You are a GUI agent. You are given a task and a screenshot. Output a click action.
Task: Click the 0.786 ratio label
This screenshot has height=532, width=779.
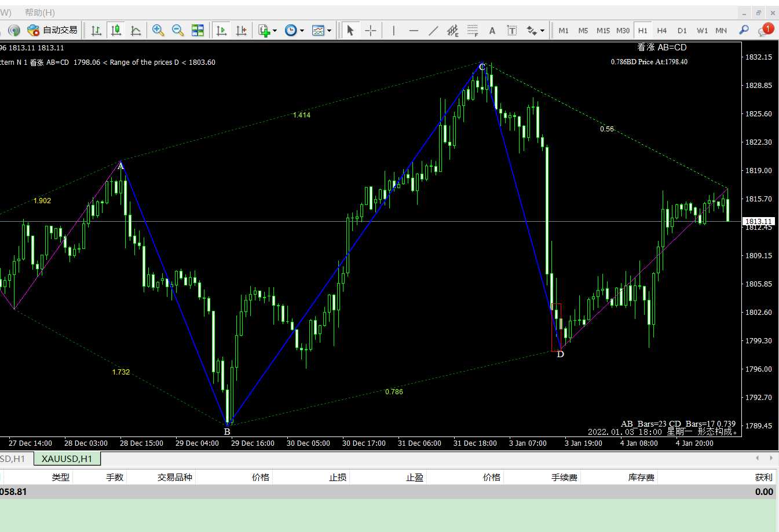[x=394, y=392]
